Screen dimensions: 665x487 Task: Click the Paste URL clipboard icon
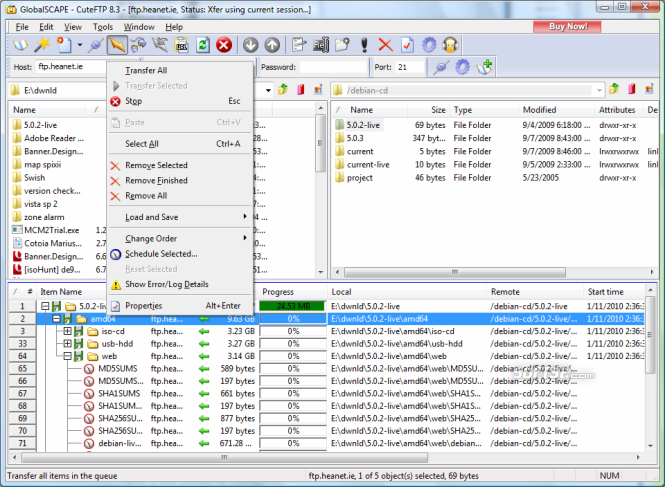coord(182,45)
